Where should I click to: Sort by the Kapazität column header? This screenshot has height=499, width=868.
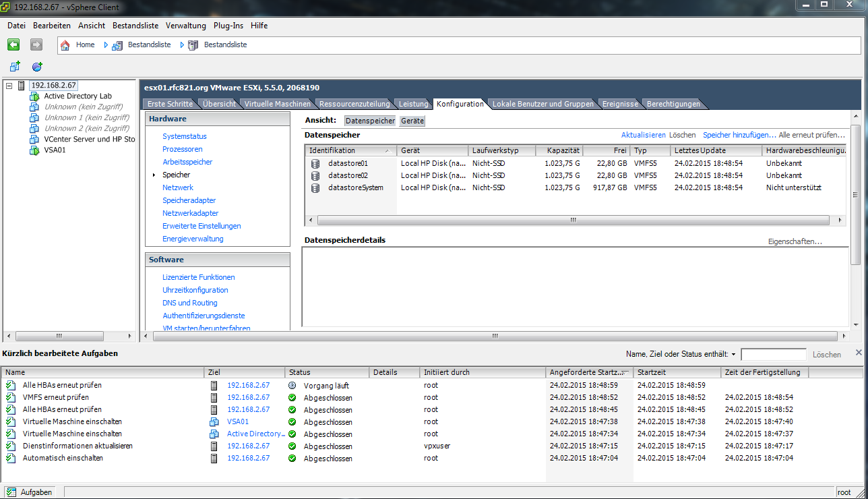[x=563, y=150]
